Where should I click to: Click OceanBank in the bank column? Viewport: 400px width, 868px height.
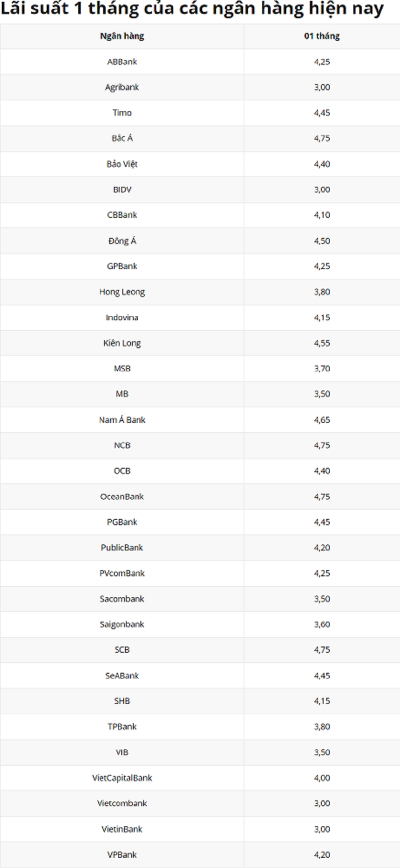[122, 497]
